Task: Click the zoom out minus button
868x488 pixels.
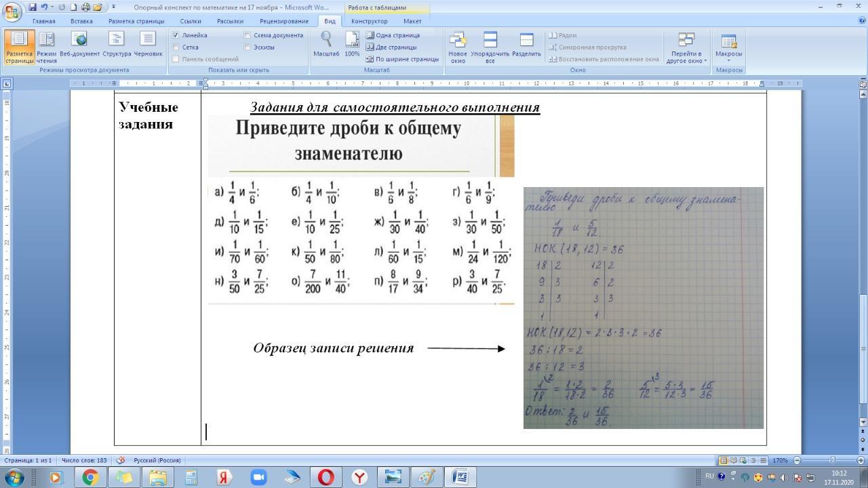Action: 796,460
